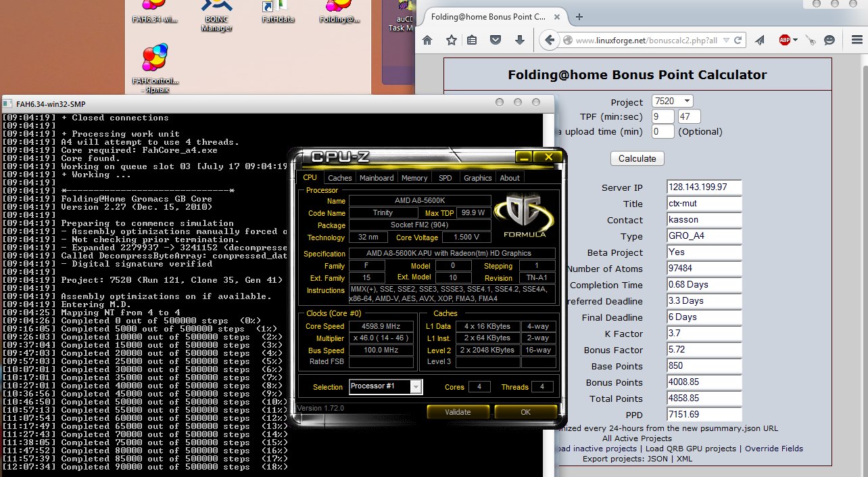868x477 pixels.
Task: Click the Type field GRO_A4
Action: pos(704,236)
